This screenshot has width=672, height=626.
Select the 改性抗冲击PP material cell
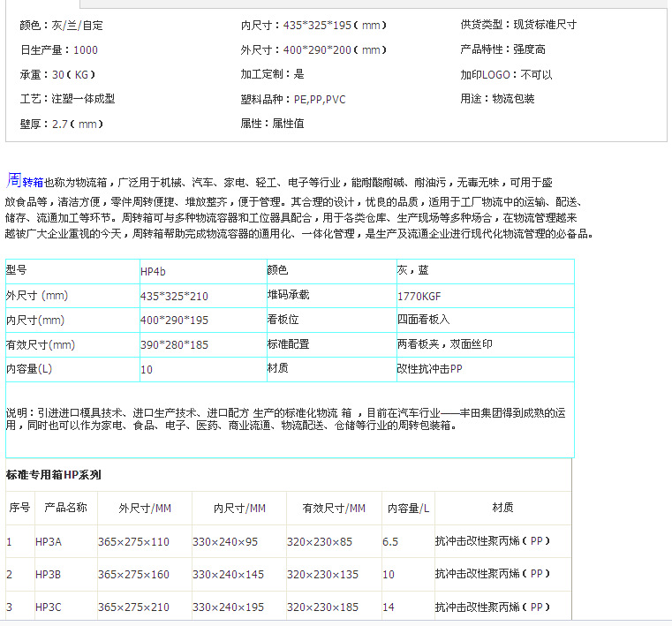486,369
